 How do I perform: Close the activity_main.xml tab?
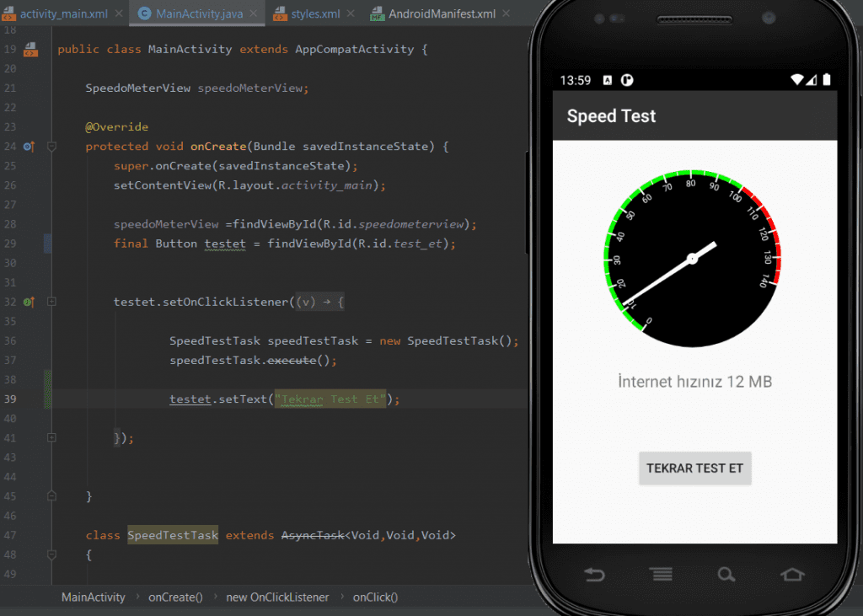118,14
